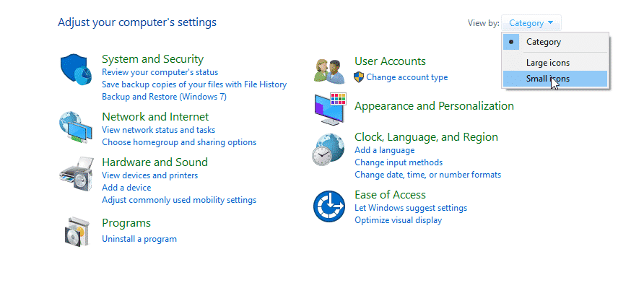Viewport: 644px width, 301px height.
Task: Open Optimize visual display link
Action: [x=398, y=220]
